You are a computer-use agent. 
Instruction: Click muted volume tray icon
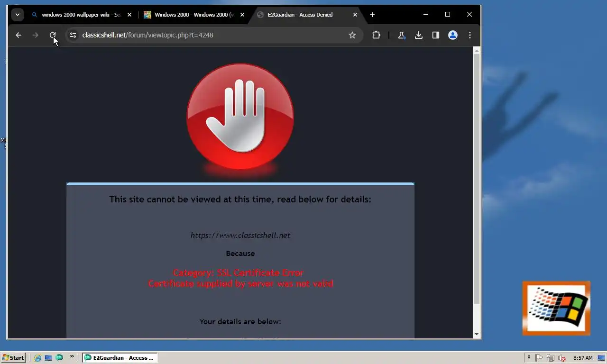coord(562,358)
